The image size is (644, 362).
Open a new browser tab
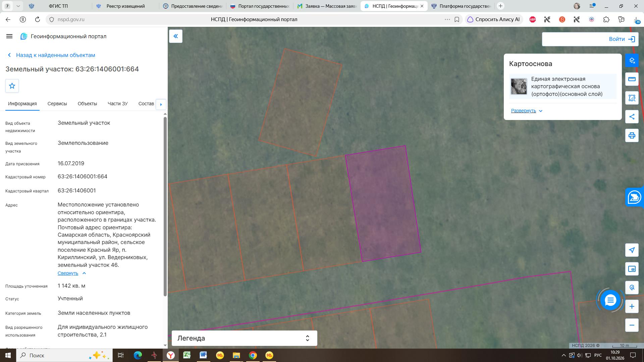point(500,6)
